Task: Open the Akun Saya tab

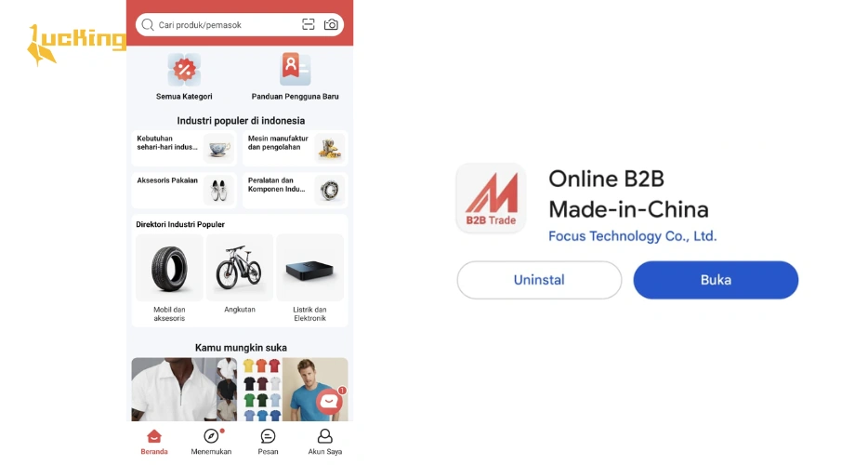Action: tap(325, 442)
